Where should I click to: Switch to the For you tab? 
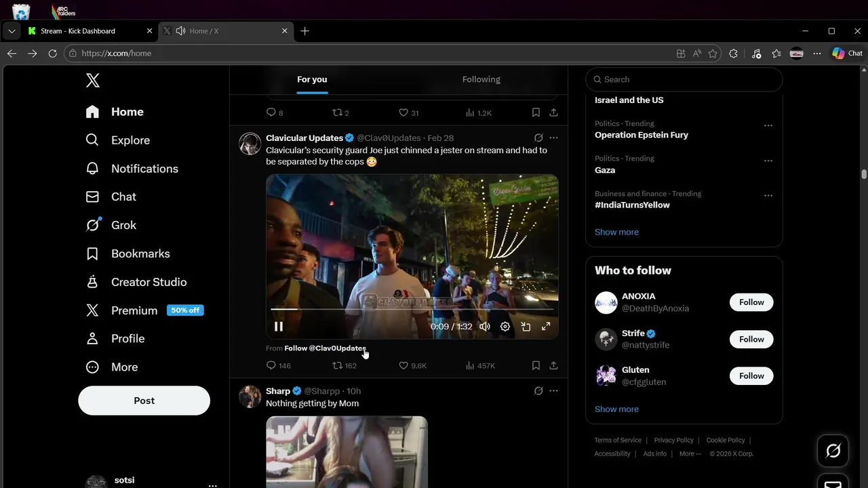point(312,79)
